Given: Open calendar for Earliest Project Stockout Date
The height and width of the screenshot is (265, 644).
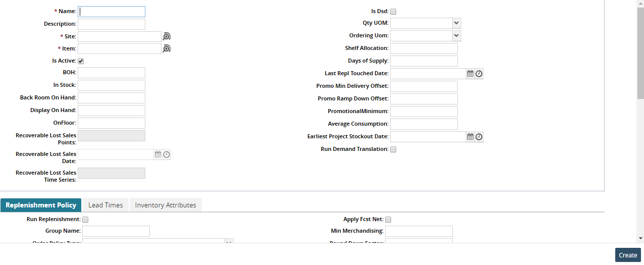Looking at the screenshot, I should pyautogui.click(x=470, y=137).
